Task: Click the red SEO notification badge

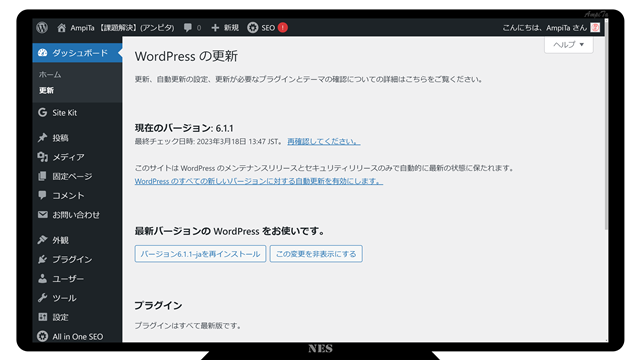Action: pyautogui.click(x=282, y=27)
